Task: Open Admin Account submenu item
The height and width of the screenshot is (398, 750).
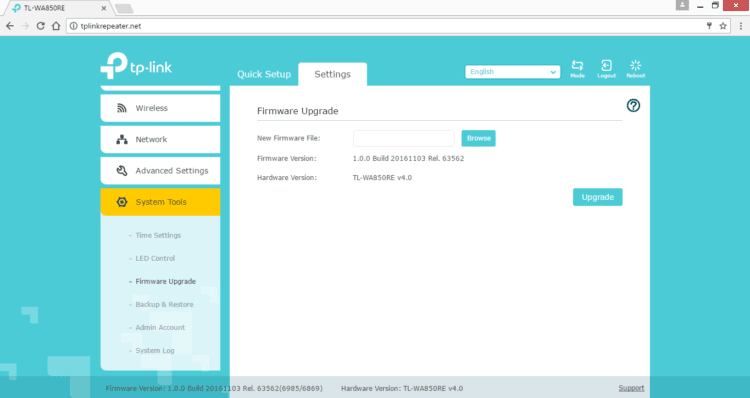Action: click(160, 327)
